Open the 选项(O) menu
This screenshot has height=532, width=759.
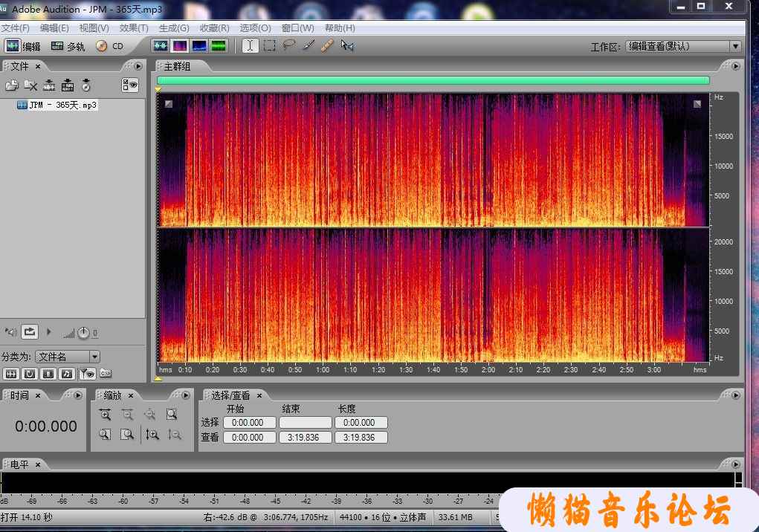coord(255,28)
